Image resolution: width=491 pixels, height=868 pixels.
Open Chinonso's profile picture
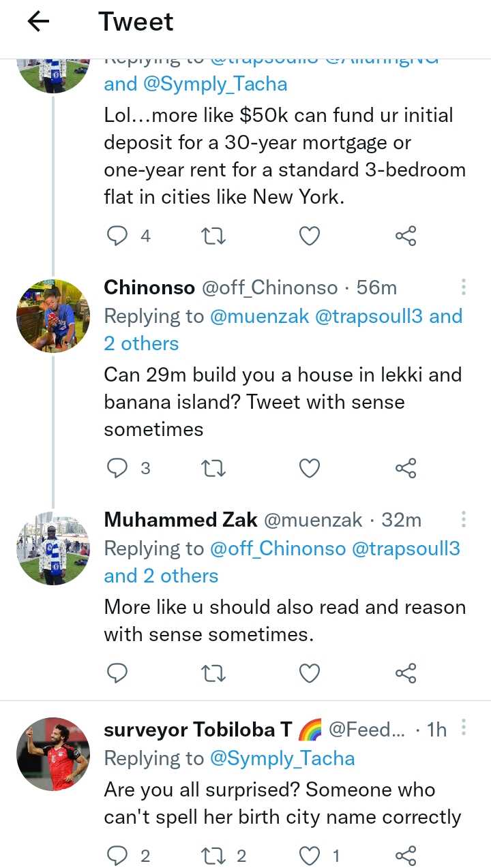53,315
